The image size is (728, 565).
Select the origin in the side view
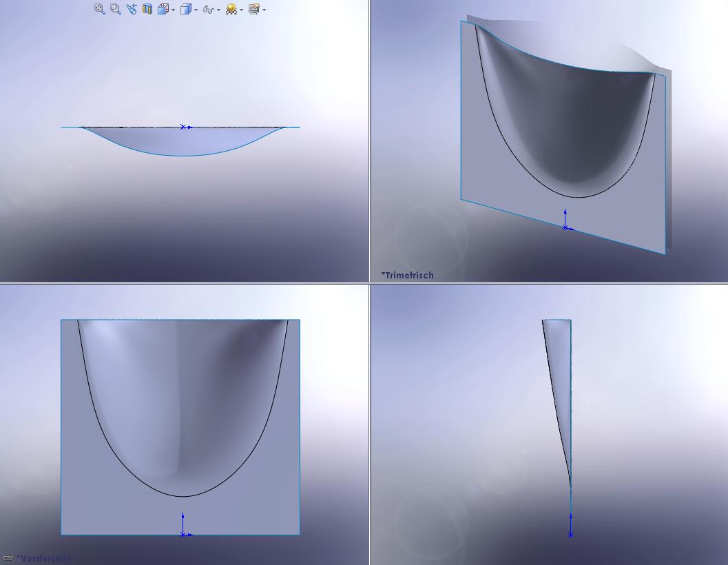[x=570, y=535]
